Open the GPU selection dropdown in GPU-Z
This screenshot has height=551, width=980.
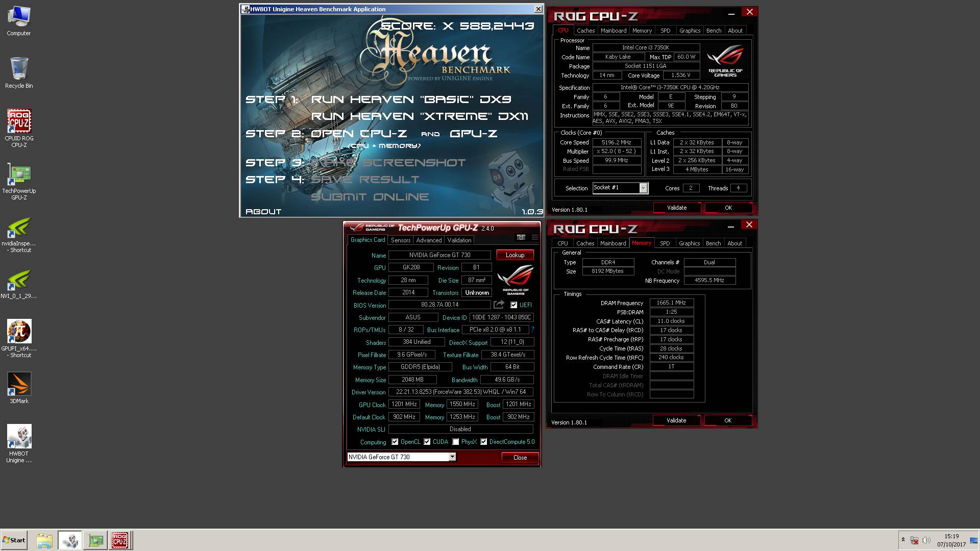[452, 457]
